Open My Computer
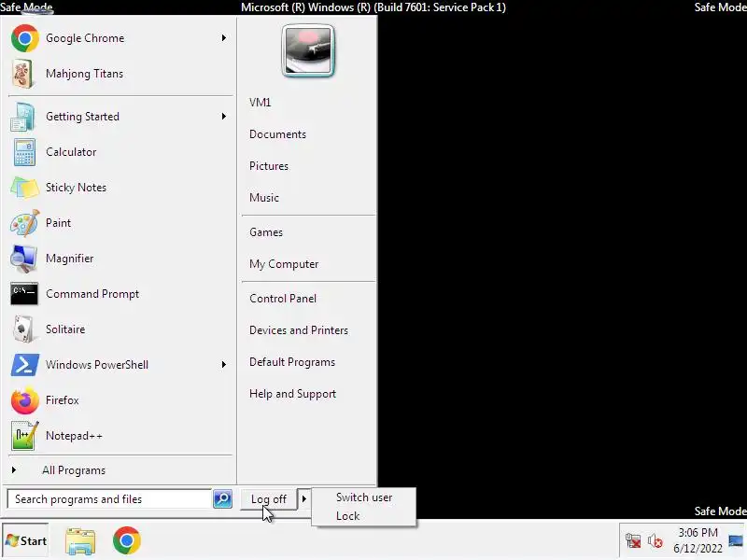The width and height of the screenshot is (747, 560). (284, 264)
